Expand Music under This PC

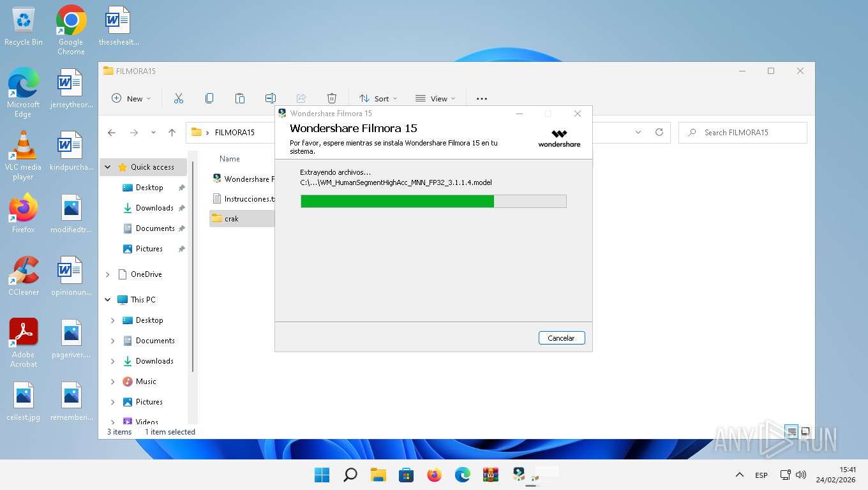[113, 382]
